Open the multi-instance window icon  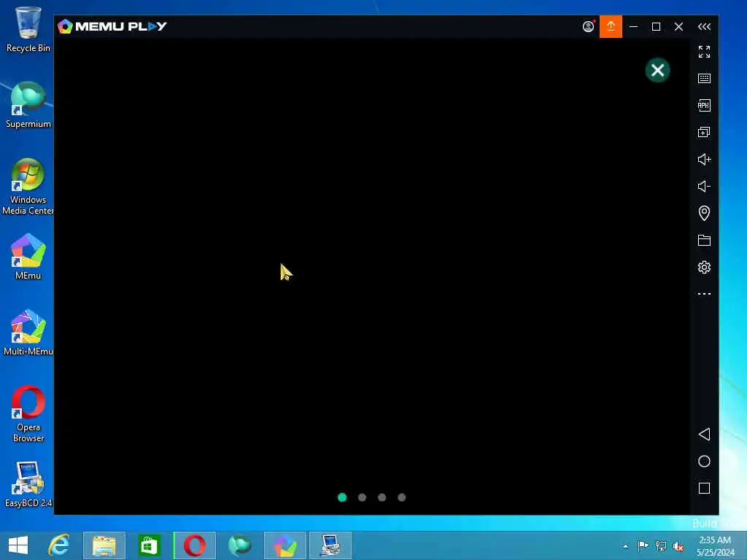click(x=704, y=132)
